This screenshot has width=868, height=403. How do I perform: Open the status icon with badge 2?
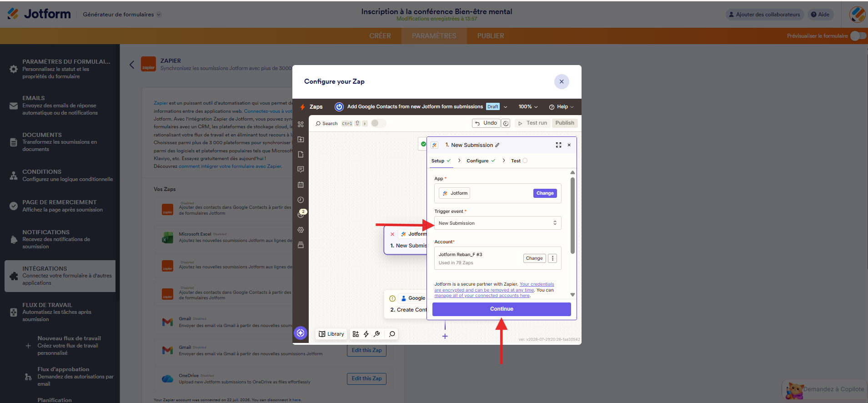click(301, 214)
